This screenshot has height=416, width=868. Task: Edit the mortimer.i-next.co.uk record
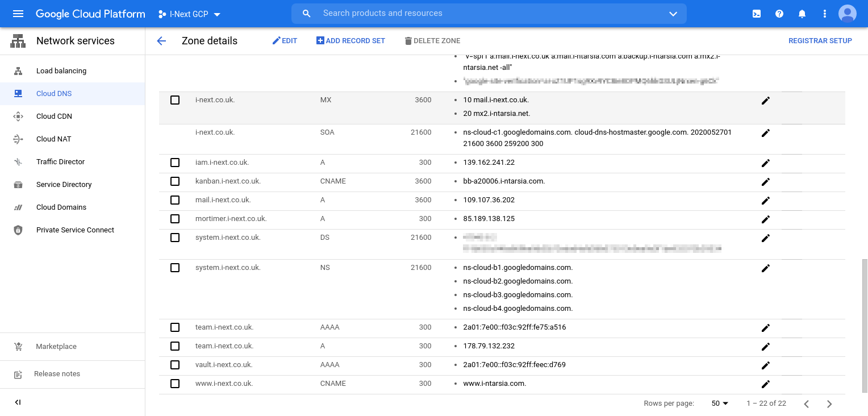pos(766,219)
